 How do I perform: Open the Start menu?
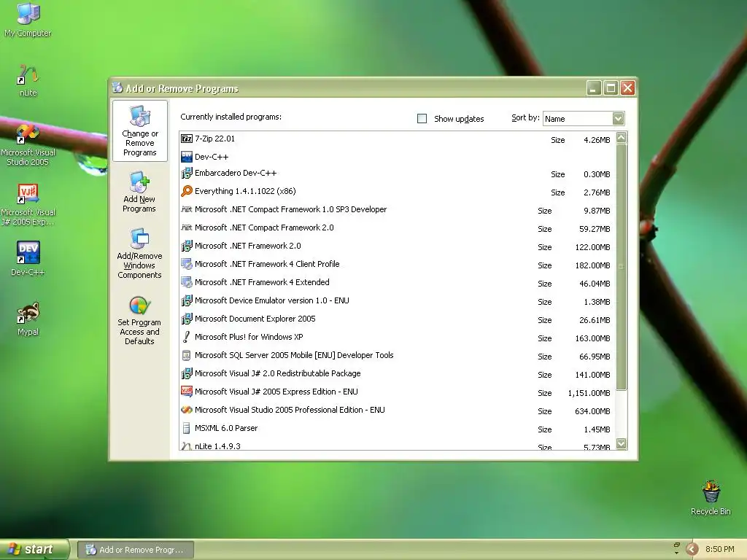click(x=34, y=549)
